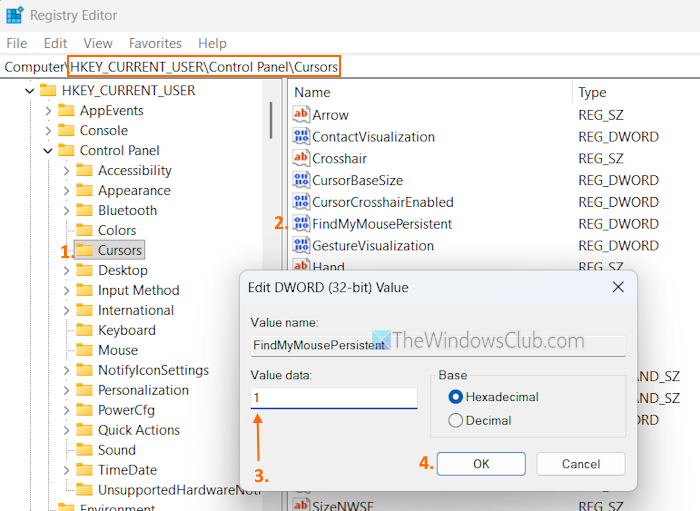Click the Keyboard folder icon
The image size is (700, 511).
[x=84, y=330]
